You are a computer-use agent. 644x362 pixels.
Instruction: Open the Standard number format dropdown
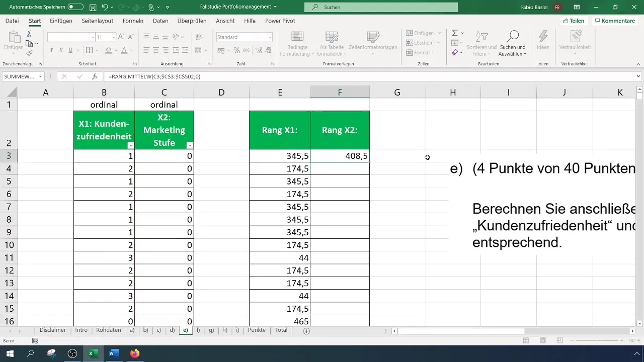click(x=270, y=37)
